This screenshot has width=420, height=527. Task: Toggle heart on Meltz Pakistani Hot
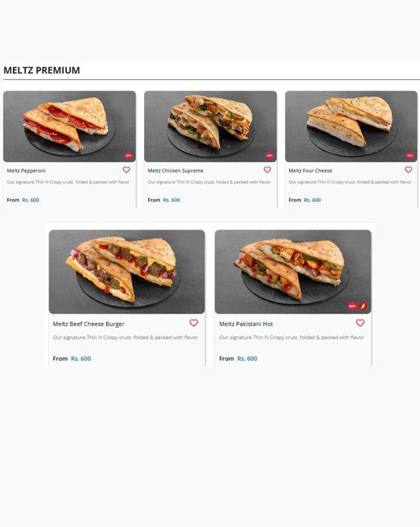tap(360, 323)
